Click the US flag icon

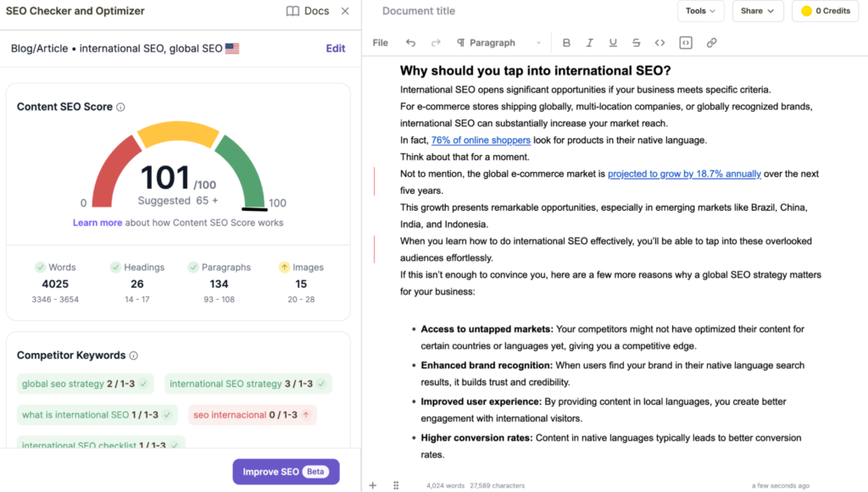tap(232, 48)
